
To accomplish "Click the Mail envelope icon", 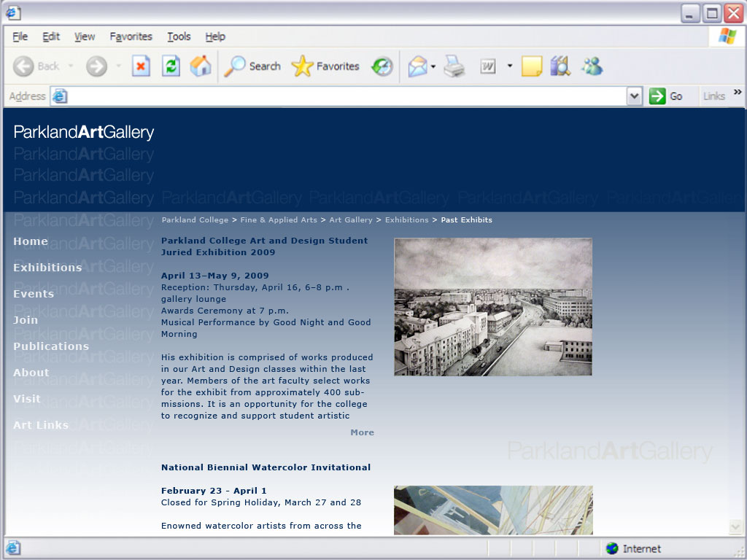I will pos(417,66).
